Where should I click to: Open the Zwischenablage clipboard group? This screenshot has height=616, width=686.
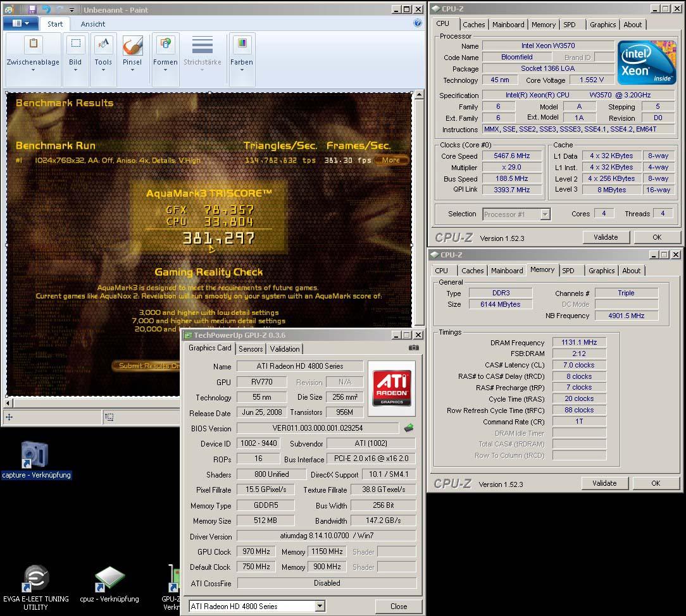click(34, 59)
